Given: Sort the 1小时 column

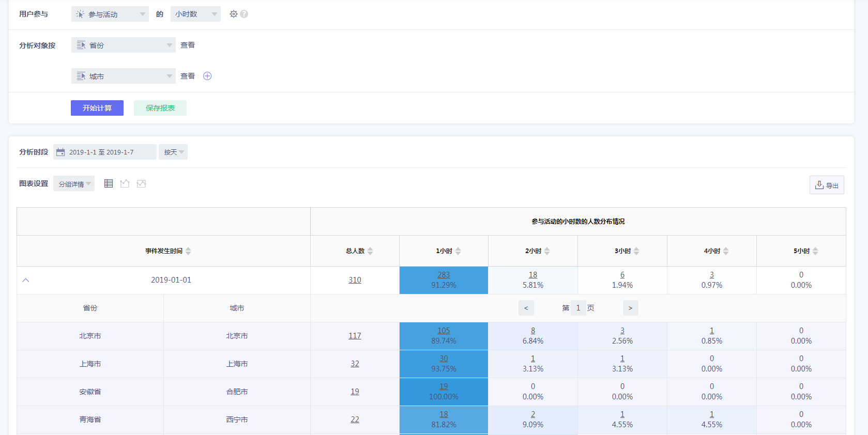Looking at the screenshot, I should tap(458, 251).
